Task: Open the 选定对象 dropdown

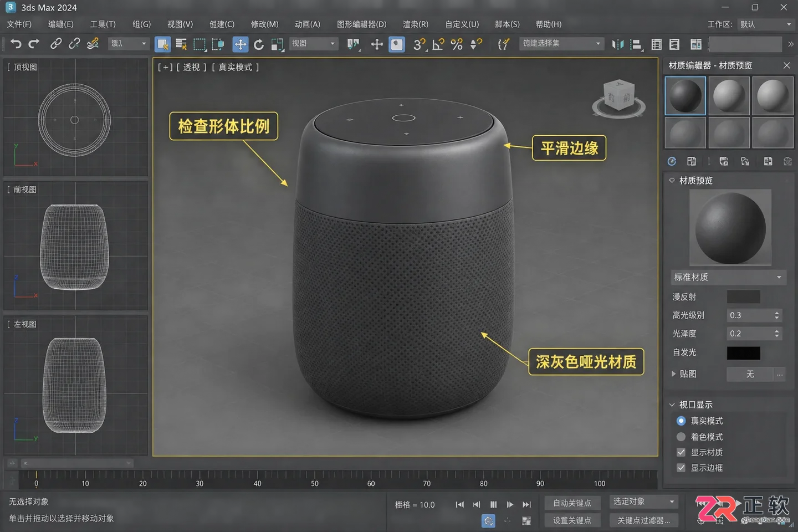Action: (x=643, y=502)
